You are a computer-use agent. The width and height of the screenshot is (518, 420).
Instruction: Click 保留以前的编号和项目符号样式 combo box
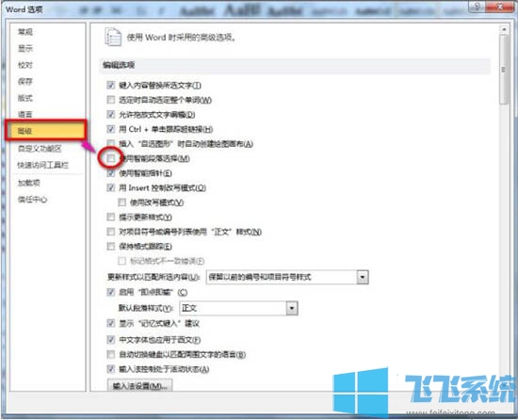pyautogui.click(x=287, y=277)
